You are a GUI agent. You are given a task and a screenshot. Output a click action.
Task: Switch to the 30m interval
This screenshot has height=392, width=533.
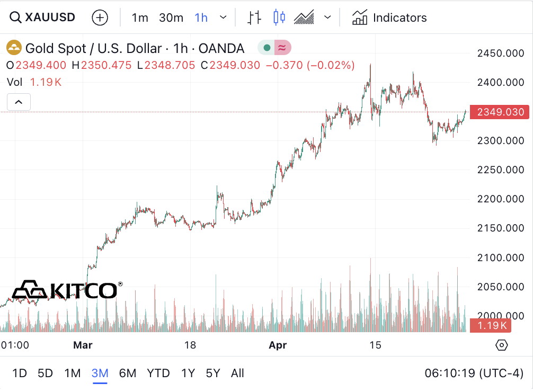click(171, 17)
